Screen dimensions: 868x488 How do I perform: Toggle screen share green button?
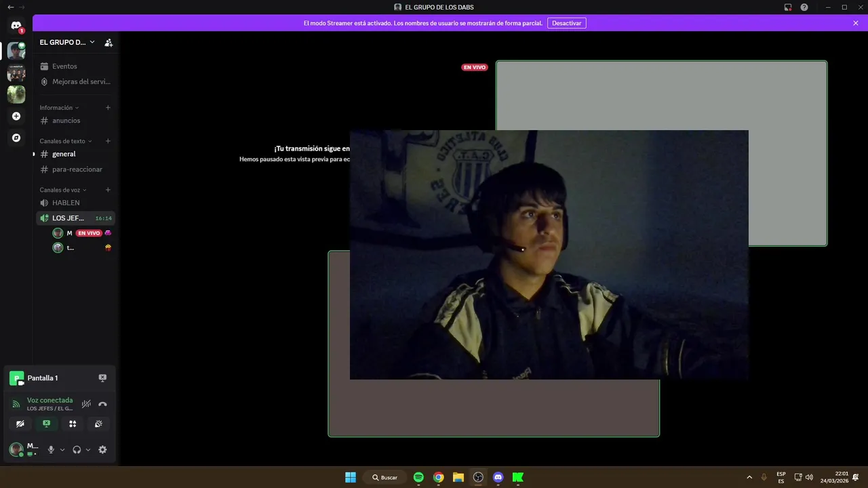pyautogui.click(x=46, y=424)
